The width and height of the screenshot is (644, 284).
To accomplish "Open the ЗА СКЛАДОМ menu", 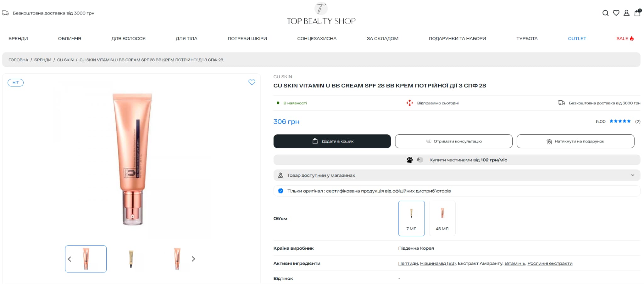I will [x=382, y=39].
